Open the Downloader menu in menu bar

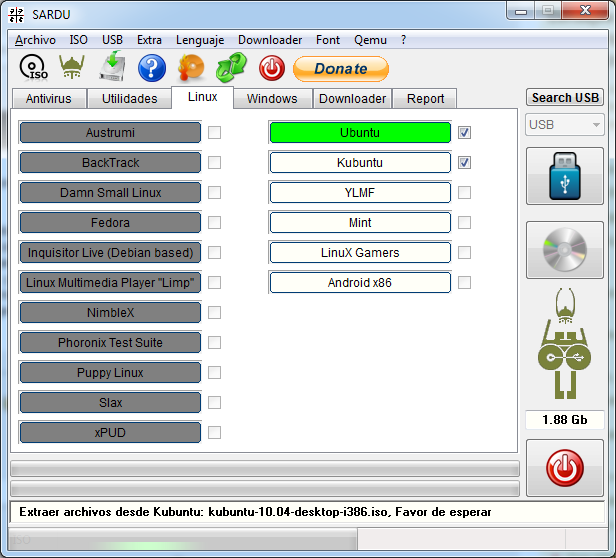(x=270, y=40)
